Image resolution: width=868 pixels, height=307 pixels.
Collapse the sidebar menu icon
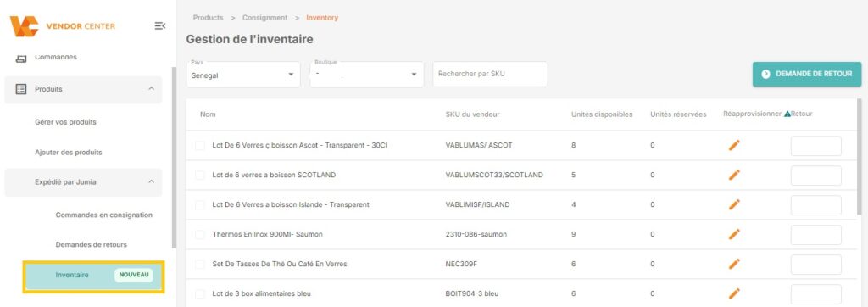[159, 25]
